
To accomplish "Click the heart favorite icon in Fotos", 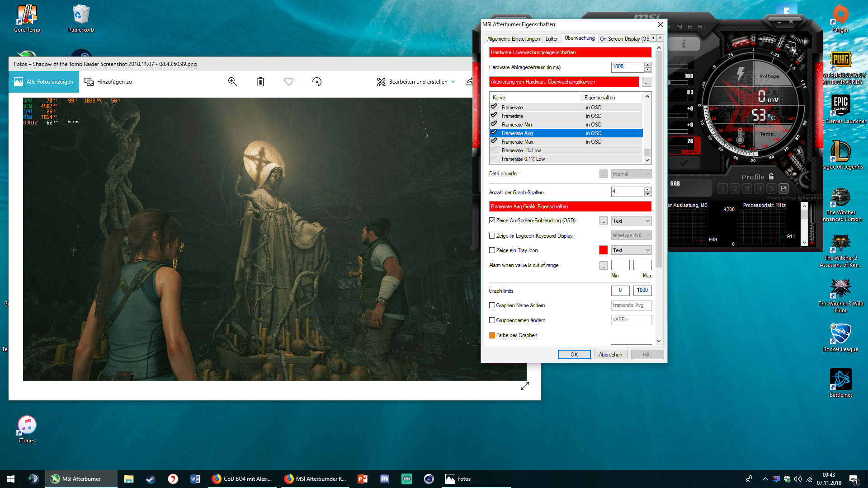I will point(288,82).
